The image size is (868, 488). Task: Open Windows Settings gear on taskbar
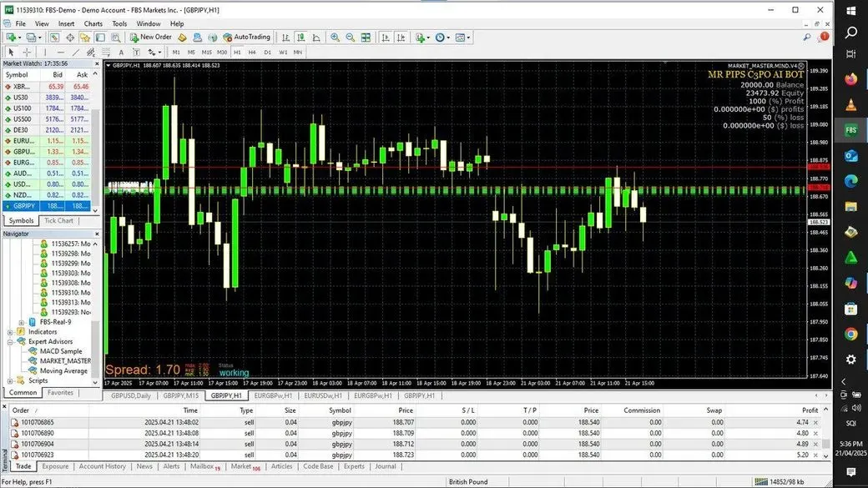click(x=850, y=360)
